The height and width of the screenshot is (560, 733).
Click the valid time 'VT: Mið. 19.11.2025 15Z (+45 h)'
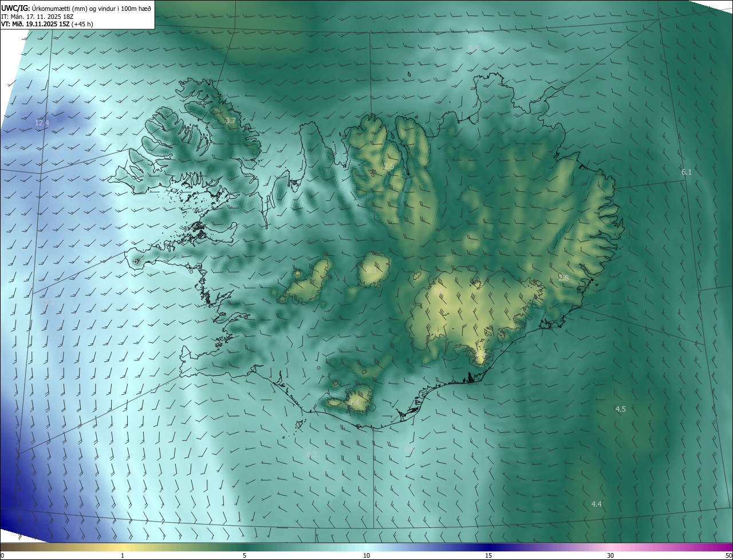click(47, 24)
